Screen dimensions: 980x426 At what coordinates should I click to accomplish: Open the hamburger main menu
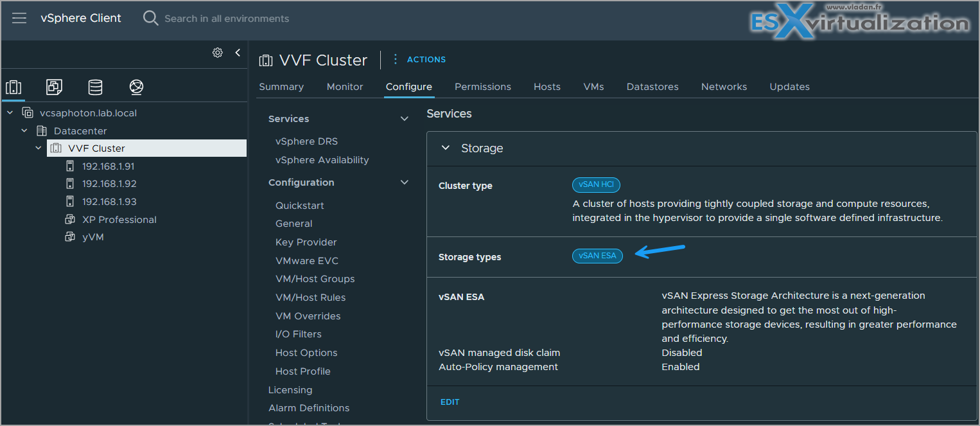pyautogui.click(x=19, y=18)
